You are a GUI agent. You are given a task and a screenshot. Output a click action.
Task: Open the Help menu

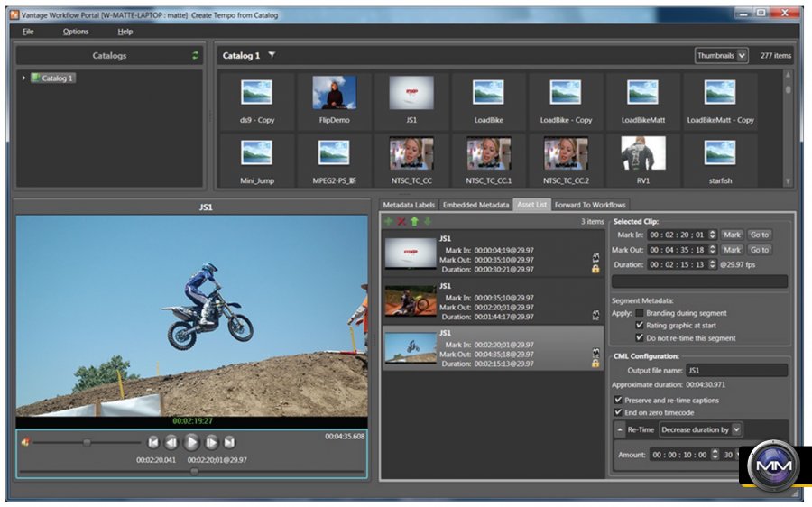[x=125, y=32]
